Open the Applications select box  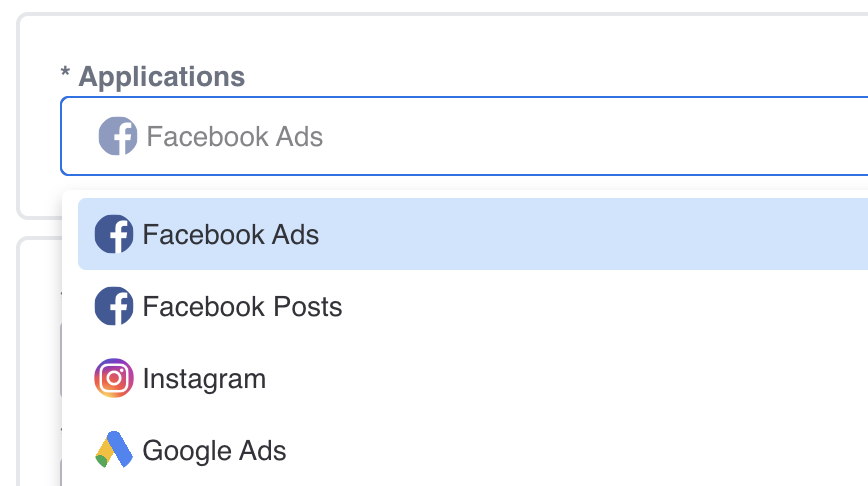pos(464,136)
